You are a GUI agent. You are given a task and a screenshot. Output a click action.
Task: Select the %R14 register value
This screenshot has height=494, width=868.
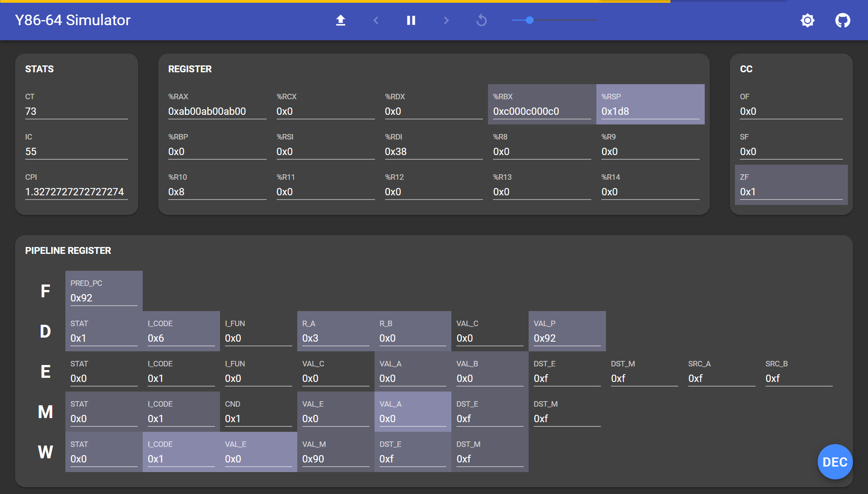pos(650,192)
